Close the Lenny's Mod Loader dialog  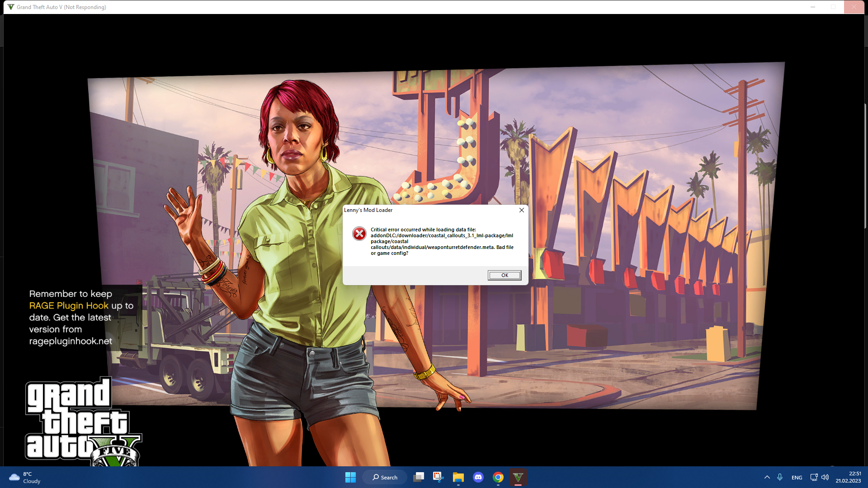point(521,210)
